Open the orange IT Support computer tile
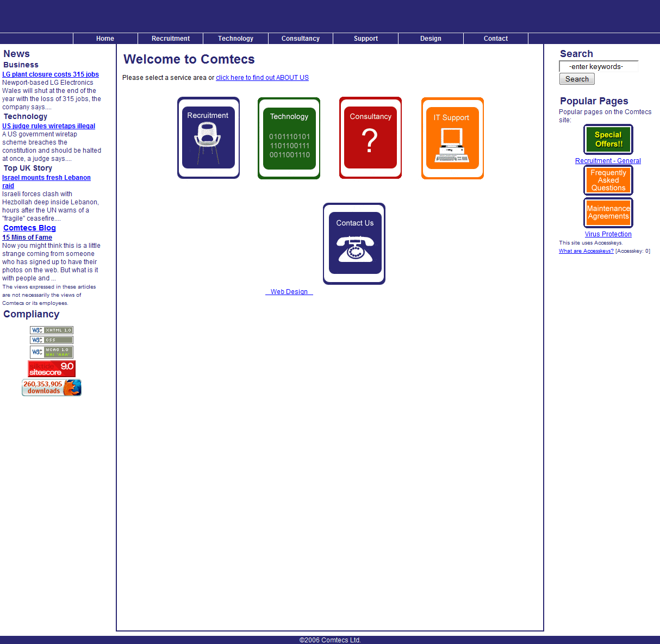The height and width of the screenshot is (644, 660). point(452,138)
